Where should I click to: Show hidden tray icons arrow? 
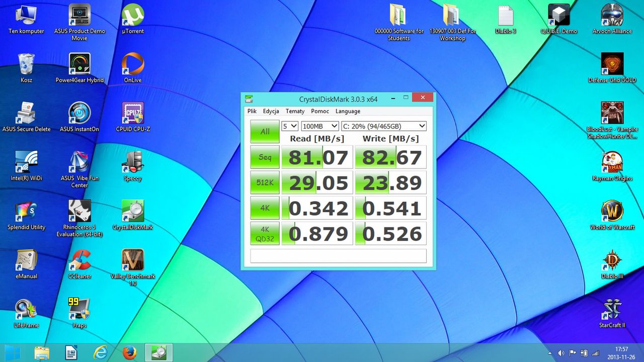tap(549, 353)
